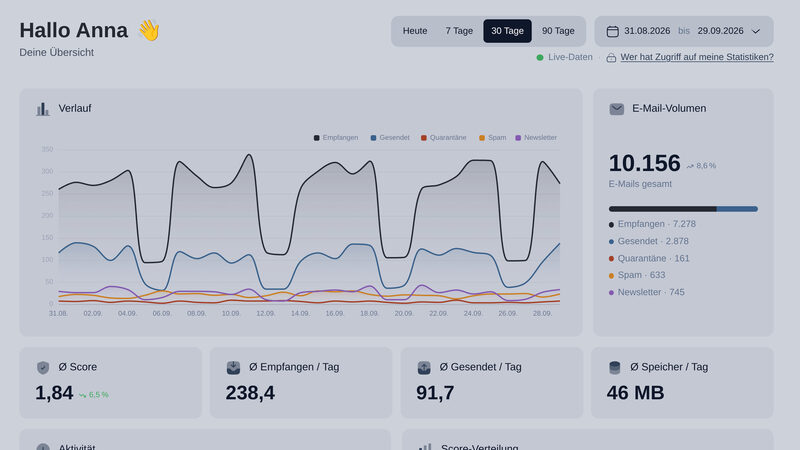800x450 pixels.
Task: Click the shield icon in Ø Score card
Action: 43,367
